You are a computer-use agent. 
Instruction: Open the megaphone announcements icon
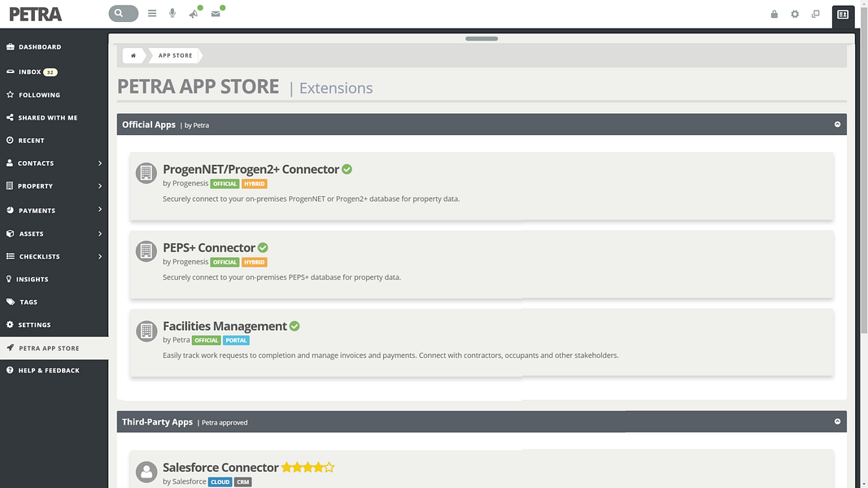194,14
